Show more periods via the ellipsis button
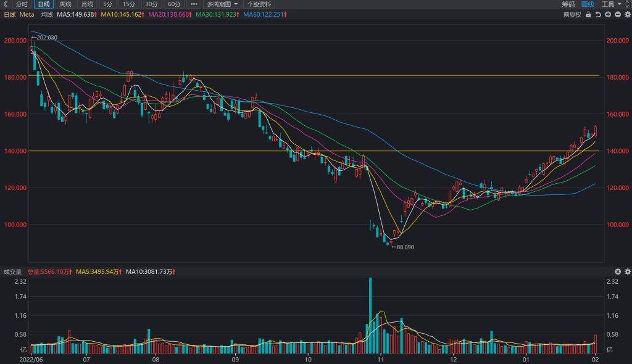Image resolution: width=632 pixels, height=364 pixels. click(x=194, y=4)
